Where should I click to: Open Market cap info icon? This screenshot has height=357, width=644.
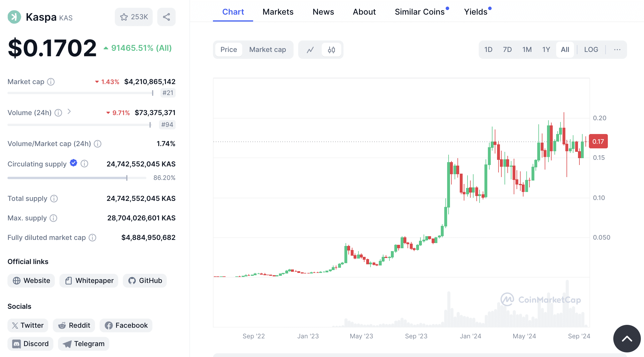51,82
